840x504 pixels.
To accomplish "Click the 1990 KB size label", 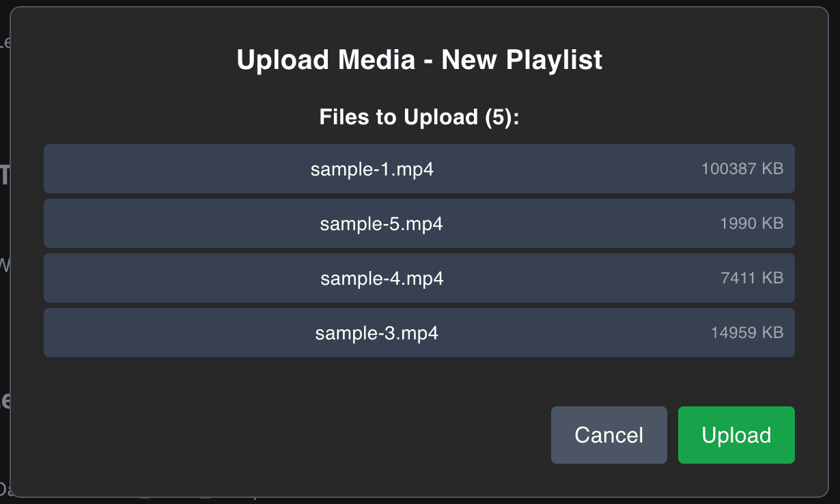I will [755, 223].
